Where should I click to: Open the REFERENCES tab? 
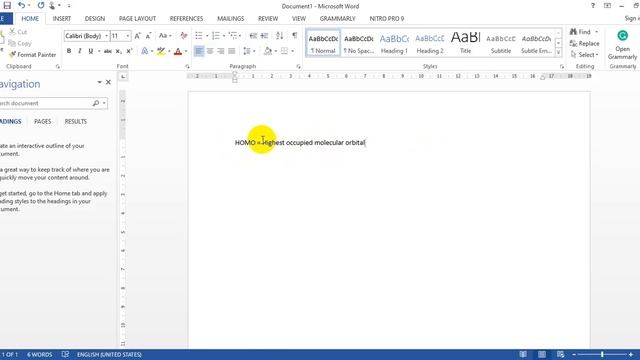pyautogui.click(x=187, y=19)
